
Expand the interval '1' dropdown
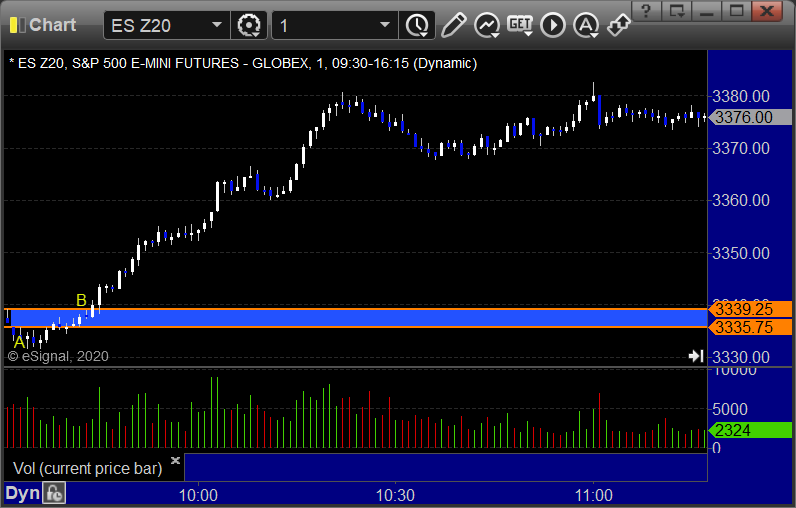point(385,25)
